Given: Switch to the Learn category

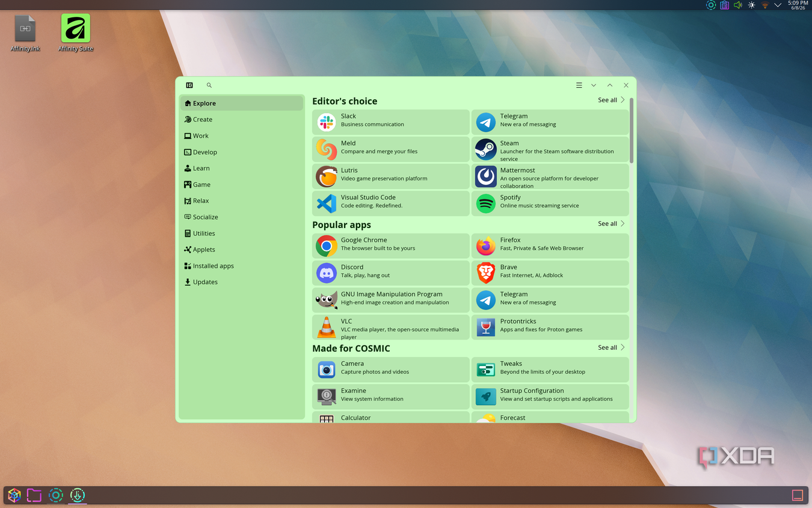Looking at the screenshot, I should coord(241,168).
